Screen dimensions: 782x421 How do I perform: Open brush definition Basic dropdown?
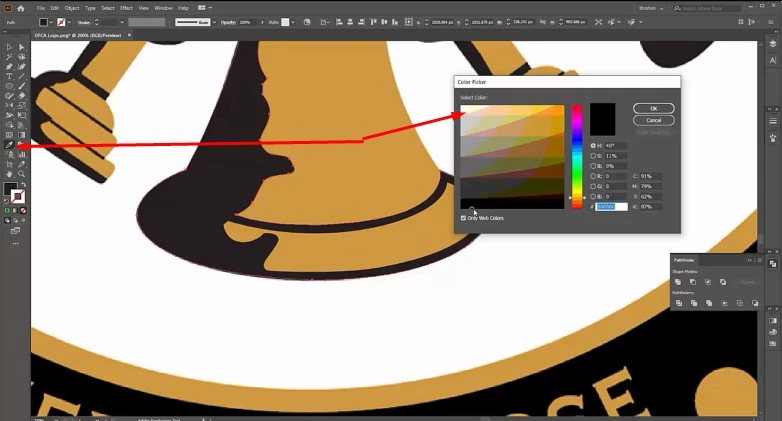(x=214, y=22)
